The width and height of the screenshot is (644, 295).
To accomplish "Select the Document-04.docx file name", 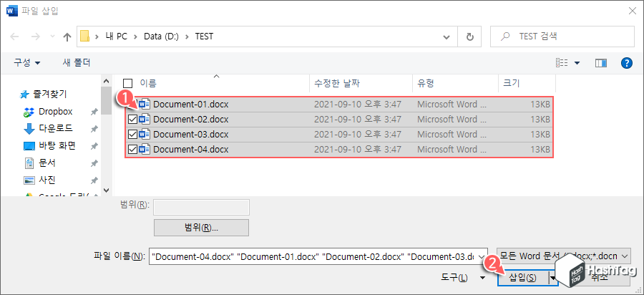I will 190,150.
